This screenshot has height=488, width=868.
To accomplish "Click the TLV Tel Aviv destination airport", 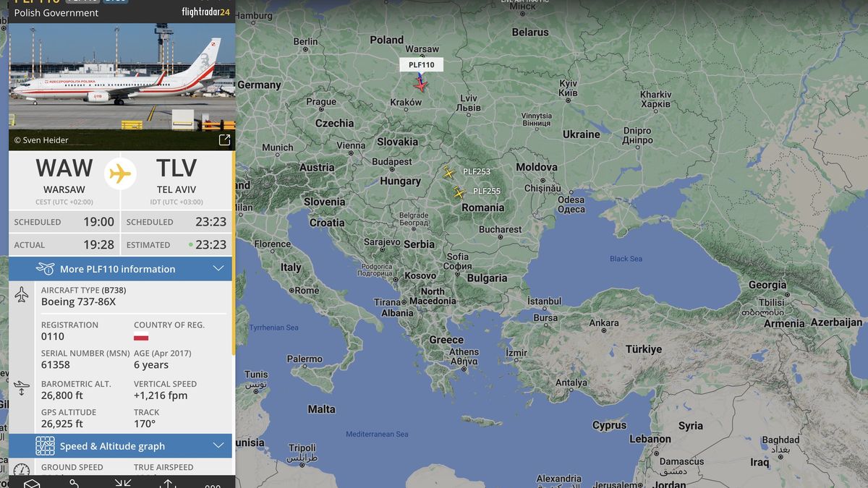I will [177, 179].
